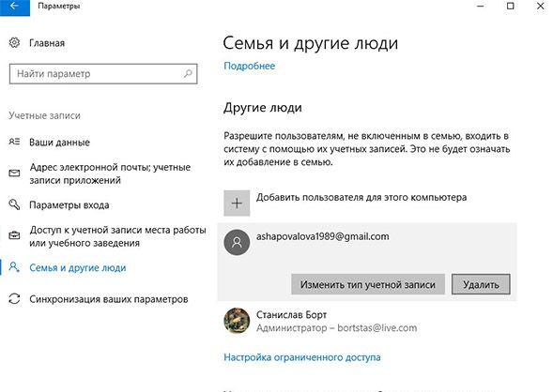Click the search magnifier icon
Screen dimensions: 553x392
tap(189, 73)
